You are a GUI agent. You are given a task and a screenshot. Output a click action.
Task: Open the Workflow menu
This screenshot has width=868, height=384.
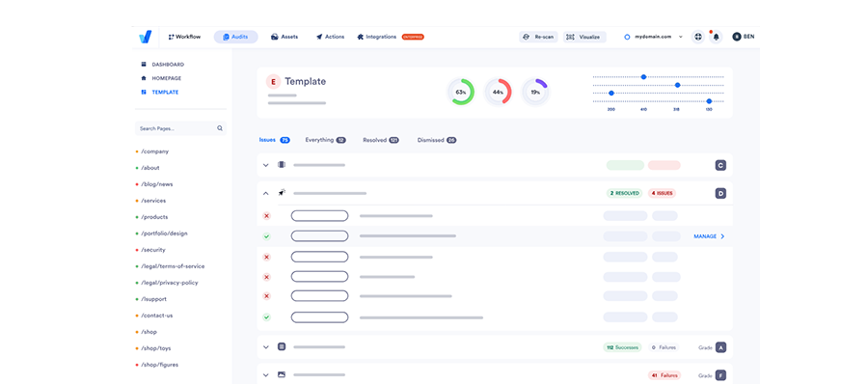point(185,37)
